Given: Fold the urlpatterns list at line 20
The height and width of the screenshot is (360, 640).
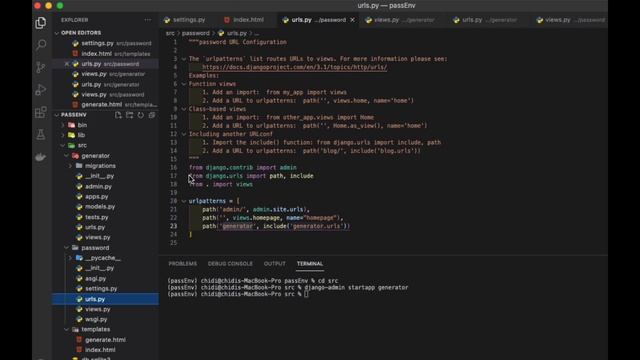Looking at the screenshot, I should tap(184, 201).
